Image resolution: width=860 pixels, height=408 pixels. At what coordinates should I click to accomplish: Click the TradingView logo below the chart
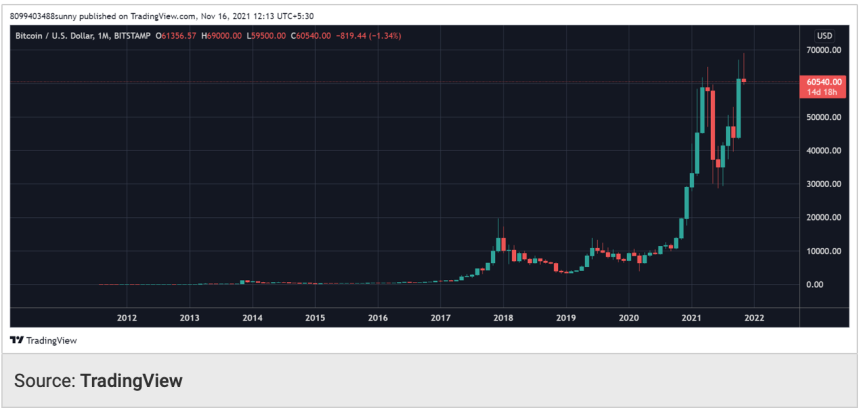42,340
